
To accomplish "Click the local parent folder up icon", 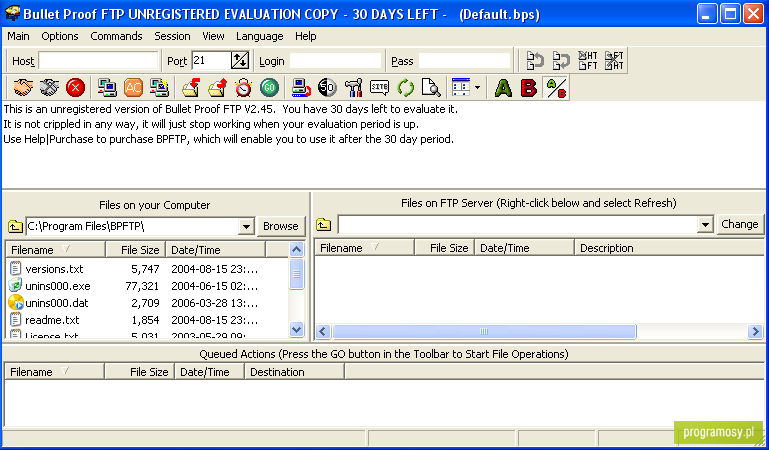I will pyautogui.click(x=15, y=226).
